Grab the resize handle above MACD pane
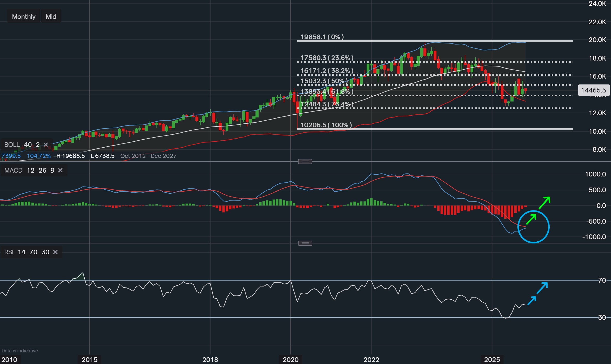Viewport: 611px width, 364px height. [305, 162]
